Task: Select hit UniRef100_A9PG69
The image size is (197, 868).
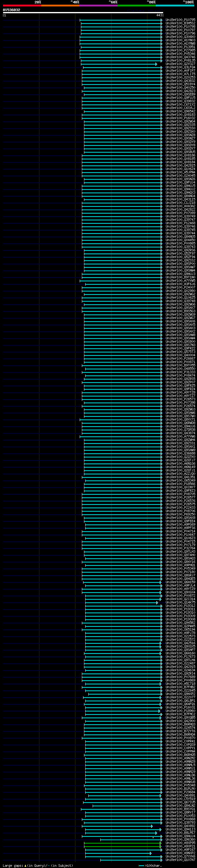Action: [x=180, y=525]
